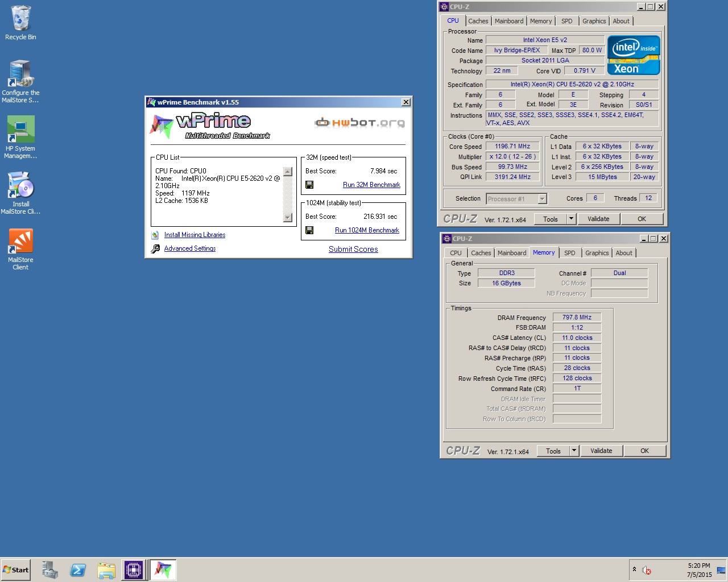728x582 pixels.
Task: Show hidden tray icons arrow
Action: pyautogui.click(x=634, y=569)
